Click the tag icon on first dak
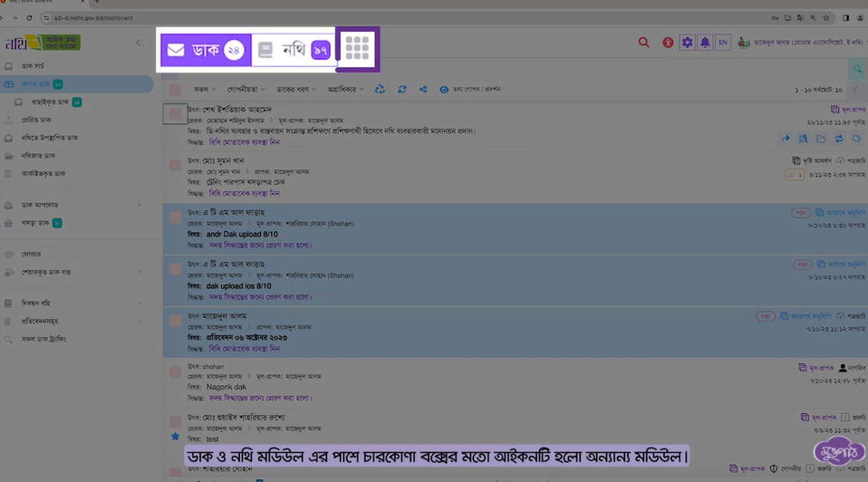 point(856,139)
